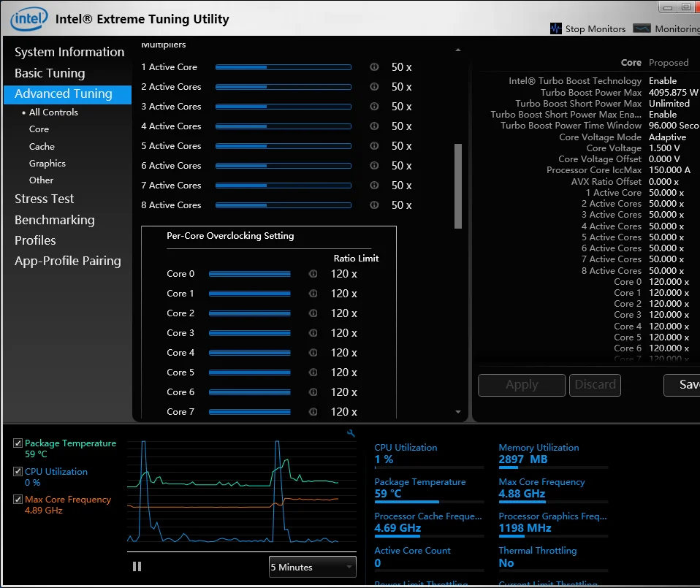Click info icon for Core 3 ratio
700x588 pixels.
[313, 333]
